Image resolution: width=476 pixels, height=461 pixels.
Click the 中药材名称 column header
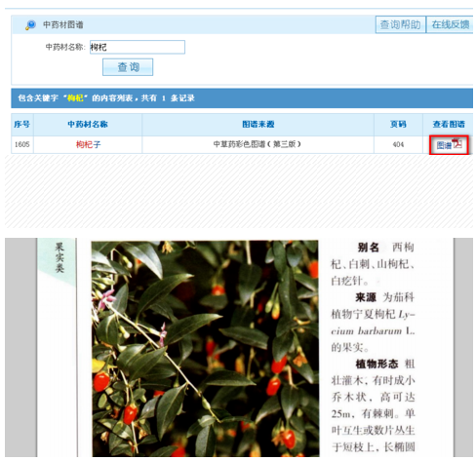pyautogui.click(x=88, y=124)
